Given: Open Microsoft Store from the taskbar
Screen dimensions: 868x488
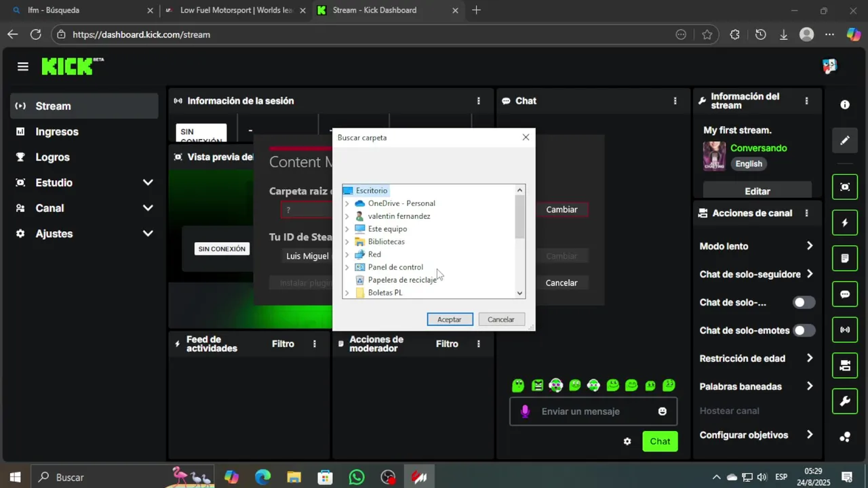Looking at the screenshot, I should 325,477.
